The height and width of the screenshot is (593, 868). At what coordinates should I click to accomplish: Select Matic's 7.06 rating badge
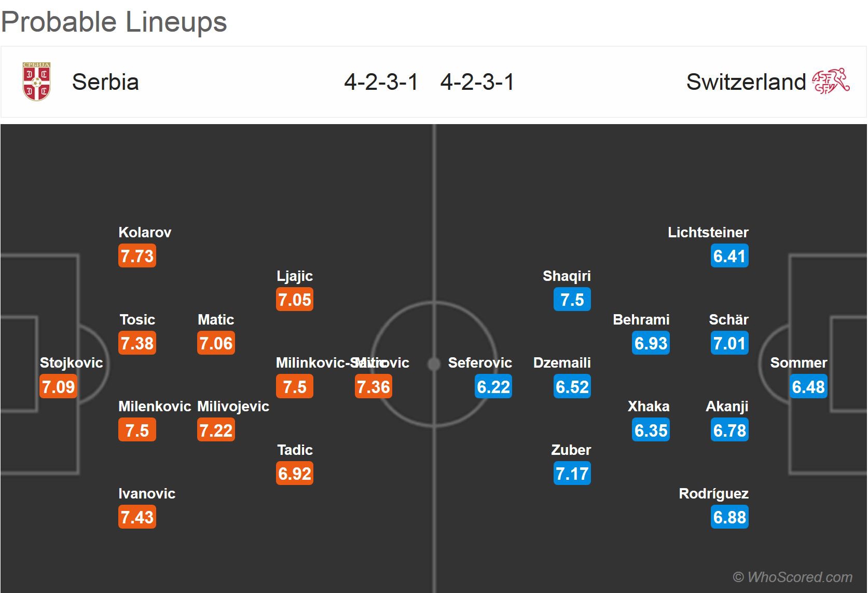216,343
